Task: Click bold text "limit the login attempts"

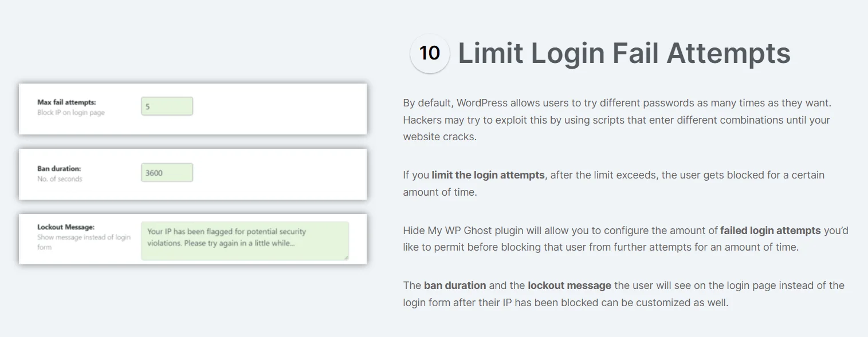Action: pos(488,175)
